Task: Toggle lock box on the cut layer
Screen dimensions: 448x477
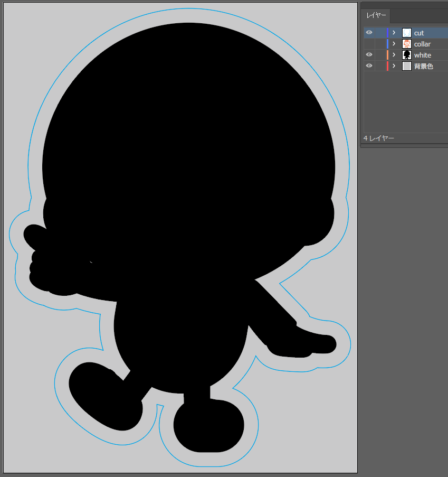Action: [380, 33]
